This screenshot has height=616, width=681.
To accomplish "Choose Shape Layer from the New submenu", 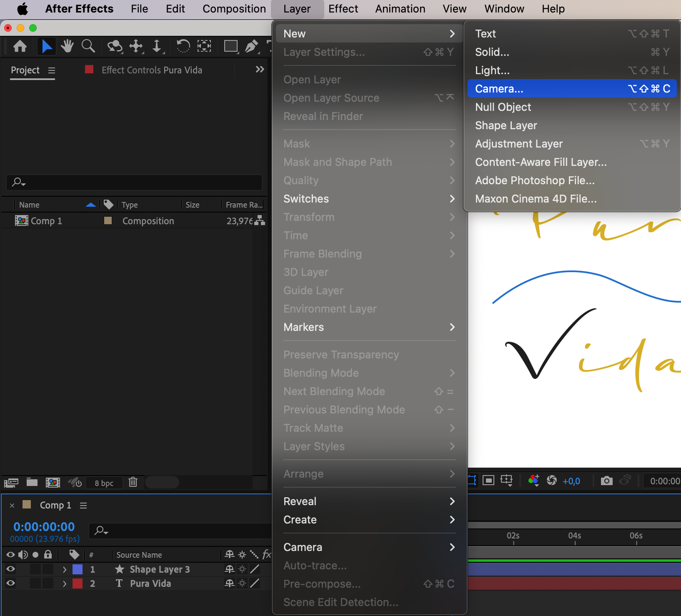I will click(572, 125).
